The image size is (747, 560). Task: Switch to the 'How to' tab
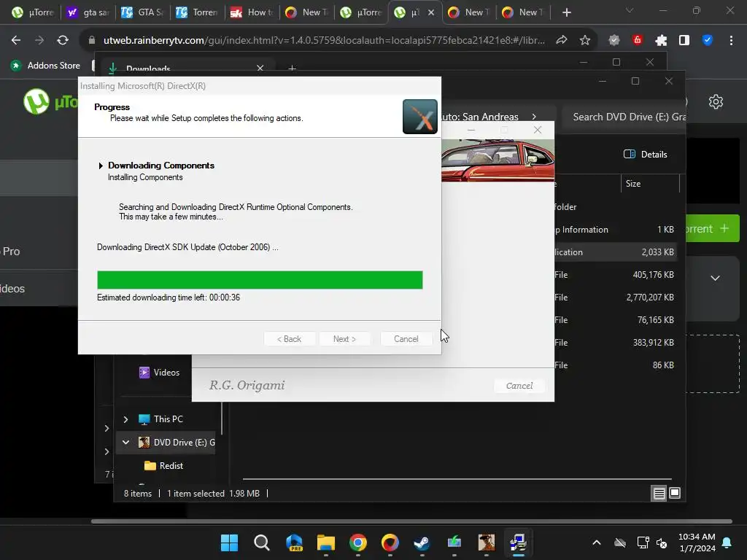click(x=252, y=12)
